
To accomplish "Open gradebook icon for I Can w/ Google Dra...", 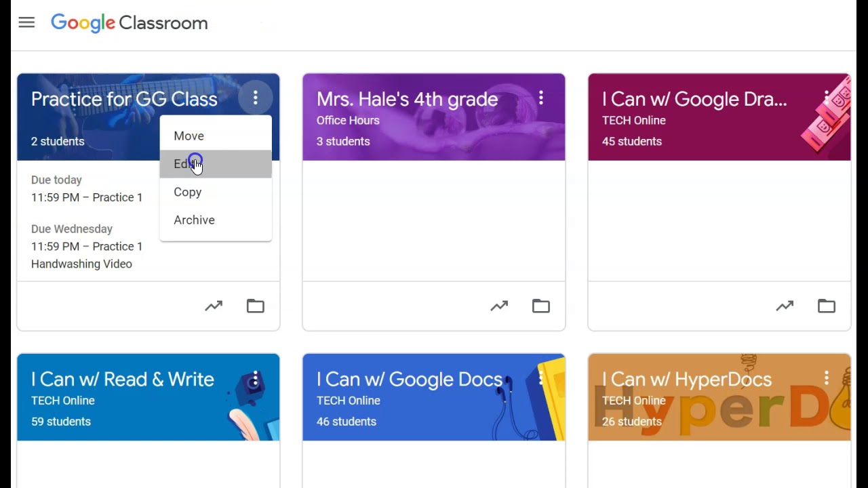I will coord(785,306).
